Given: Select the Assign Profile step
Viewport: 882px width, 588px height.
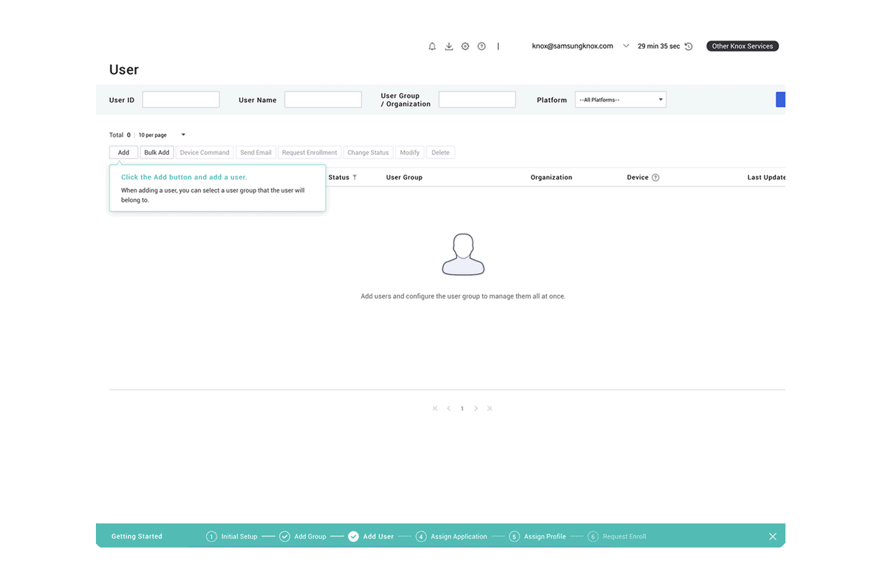Looking at the screenshot, I should point(545,536).
